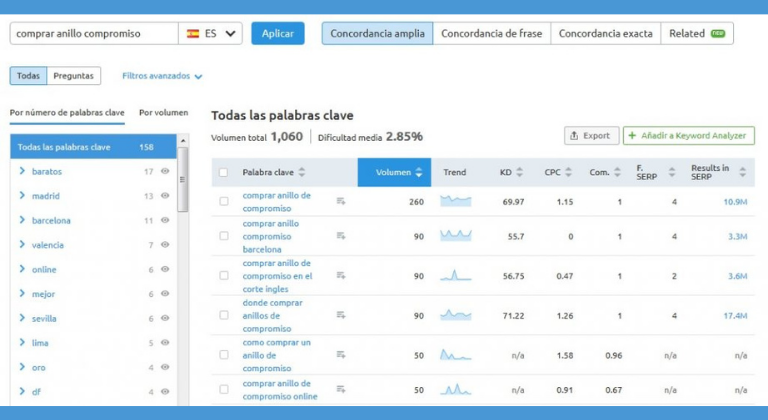View trend chart for 'corte ingles' keyword
The width and height of the screenshot is (768, 420).
[456, 275]
